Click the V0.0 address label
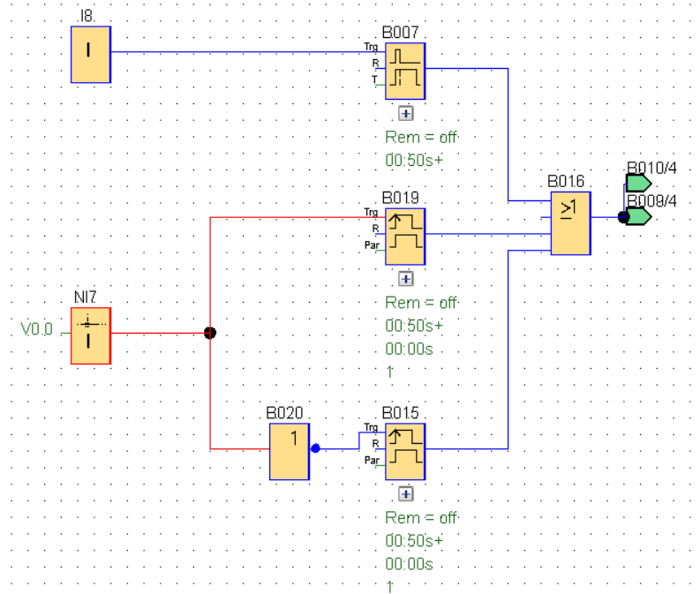Image resolution: width=700 pixels, height=594 pixels. click(x=36, y=329)
